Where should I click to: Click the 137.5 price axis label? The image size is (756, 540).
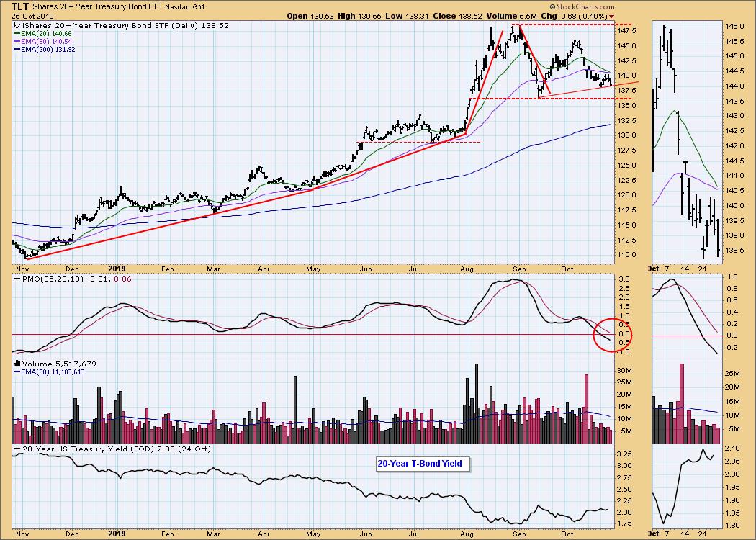[627, 91]
